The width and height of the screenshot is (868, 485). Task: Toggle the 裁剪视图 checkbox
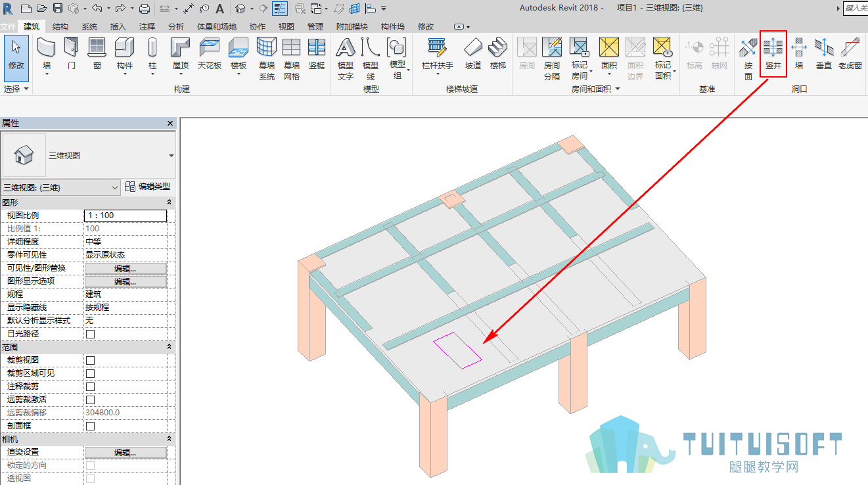[91, 360]
